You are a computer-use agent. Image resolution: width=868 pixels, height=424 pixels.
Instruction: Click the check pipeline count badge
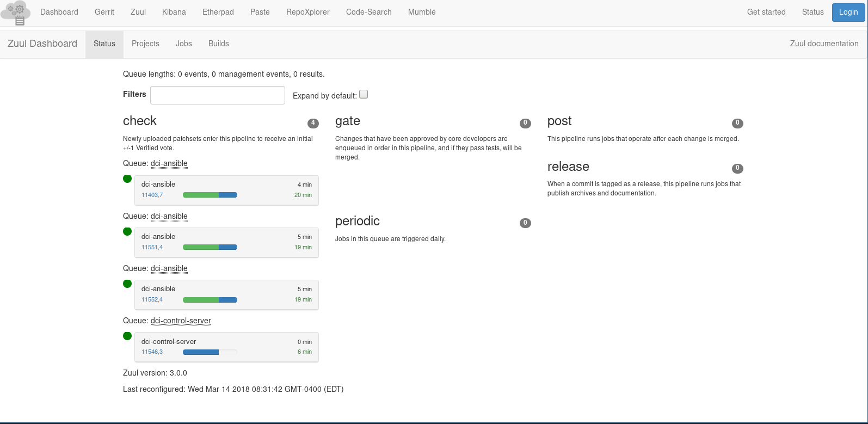point(313,123)
